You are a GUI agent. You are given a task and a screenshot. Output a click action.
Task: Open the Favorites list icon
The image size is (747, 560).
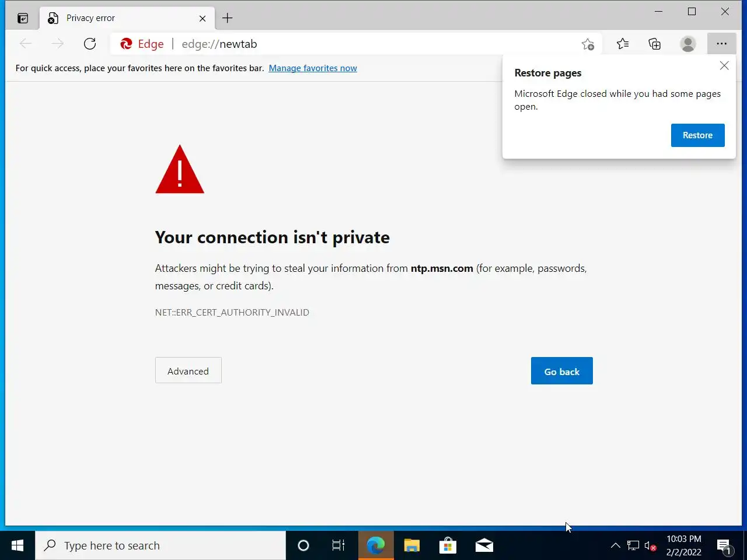coord(623,44)
